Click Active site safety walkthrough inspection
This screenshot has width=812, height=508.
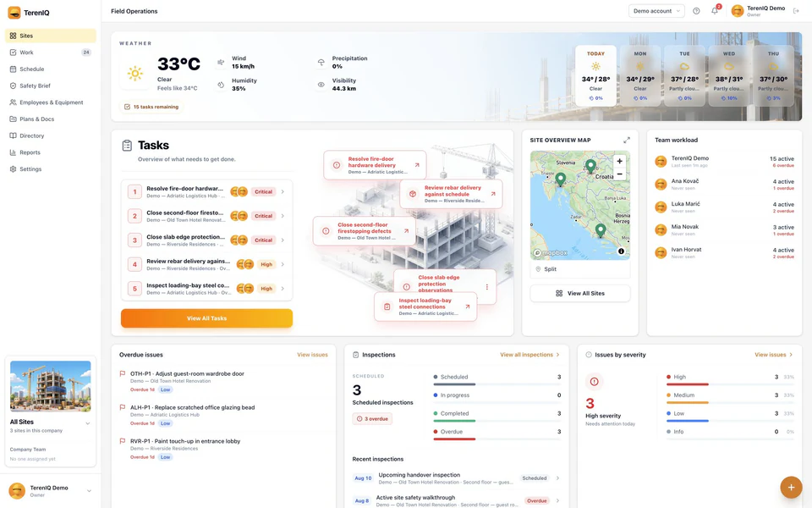click(x=415, y=498)
